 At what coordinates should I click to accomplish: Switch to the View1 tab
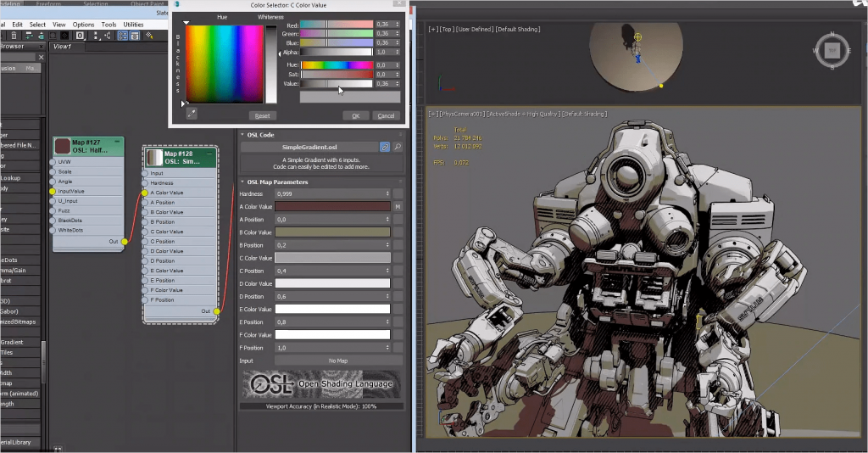pos(63,47)
